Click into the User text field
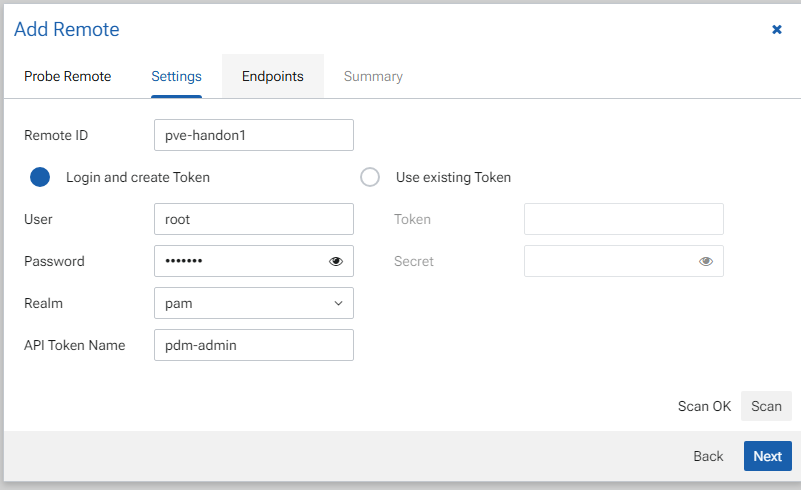 click(x=254, y=219)
